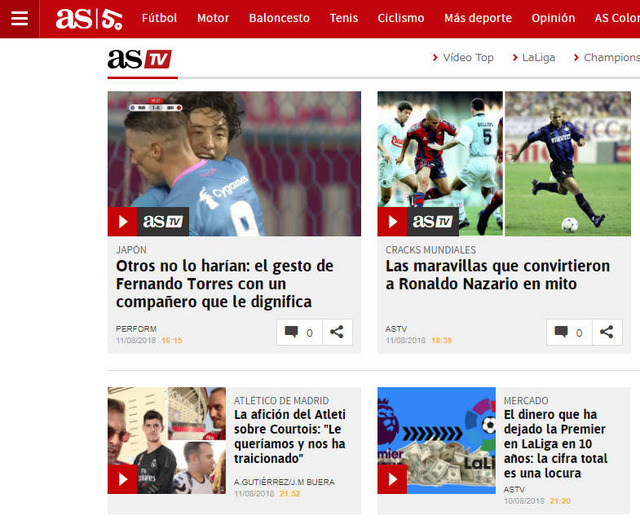Play the Courtois fans video

pos(122,480)
